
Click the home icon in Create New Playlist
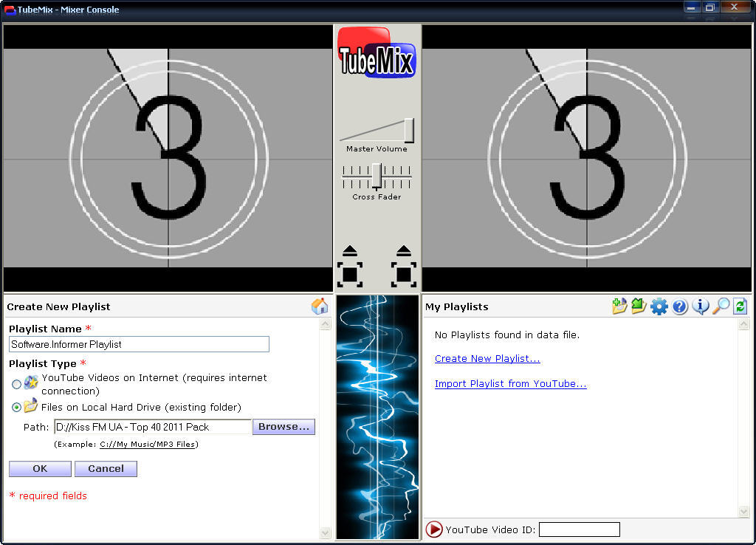coord(320,306)
